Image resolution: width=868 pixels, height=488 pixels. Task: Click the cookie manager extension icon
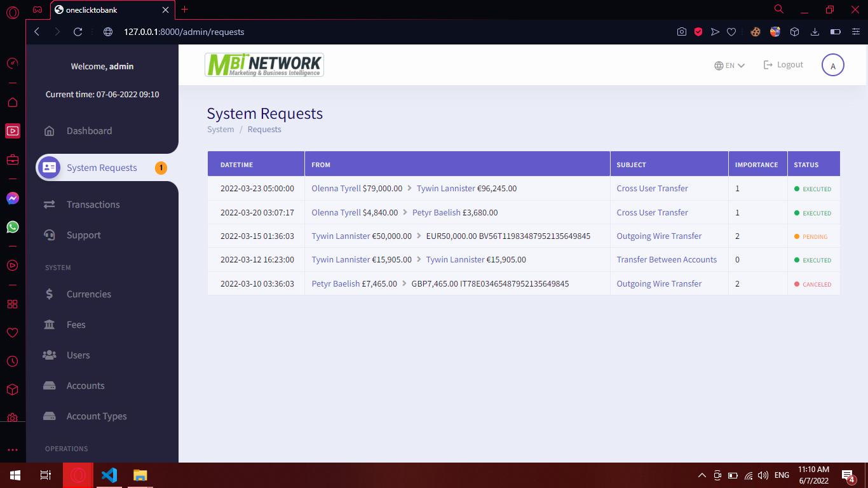[755, 30]
